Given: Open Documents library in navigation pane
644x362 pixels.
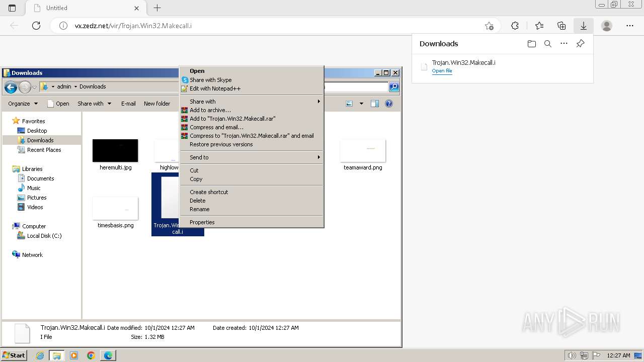Looking at the screenshot, I should (40, 178).
